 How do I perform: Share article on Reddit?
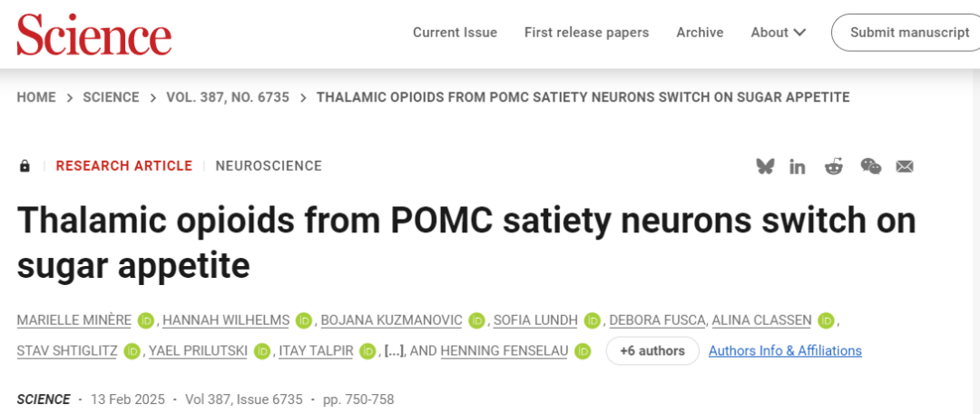[x=833, y=166]
